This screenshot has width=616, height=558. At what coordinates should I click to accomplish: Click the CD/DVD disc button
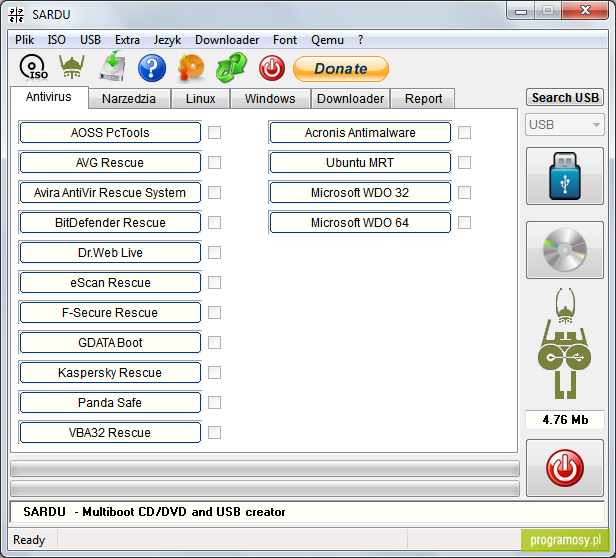click(x=565, y=250)
